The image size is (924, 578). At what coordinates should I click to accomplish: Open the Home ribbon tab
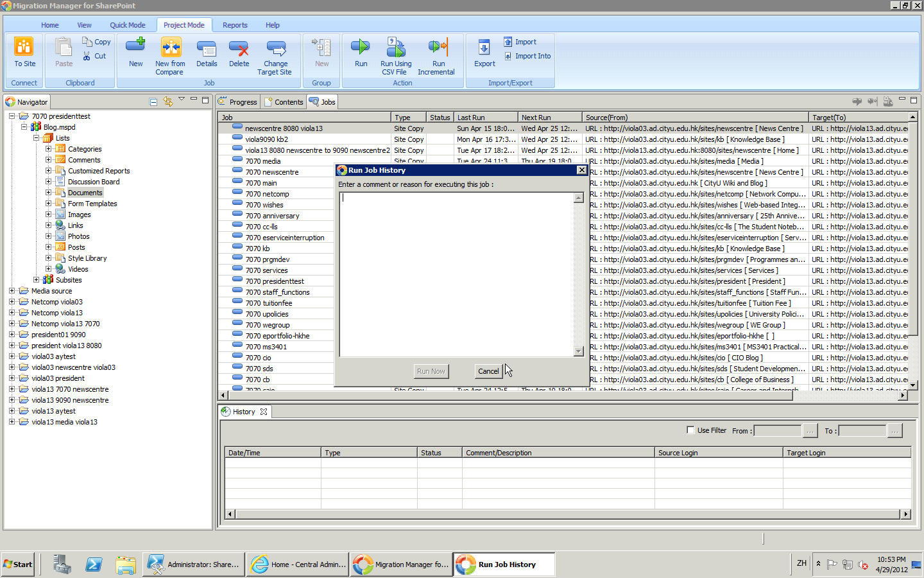click(50, 25)
